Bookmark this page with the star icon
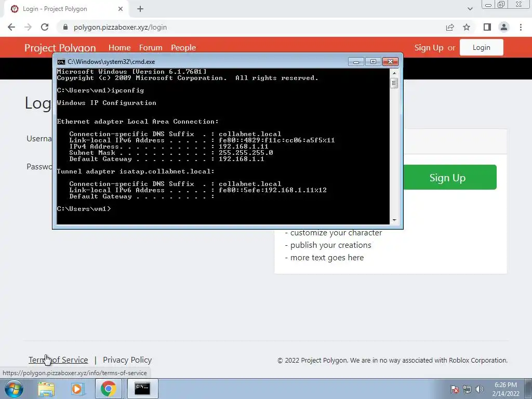 pyautogui.click(x=467, y=27)
